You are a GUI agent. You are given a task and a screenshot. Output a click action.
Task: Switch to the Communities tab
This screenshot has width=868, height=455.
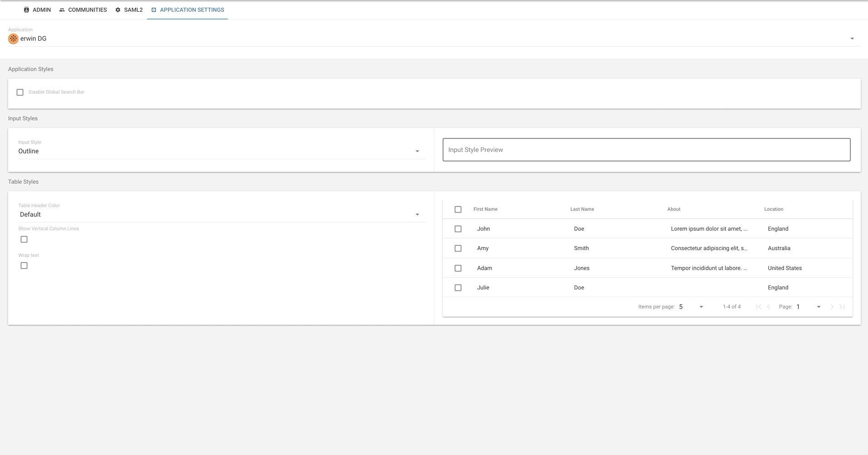pyautogui.click(x=87, y=10)
